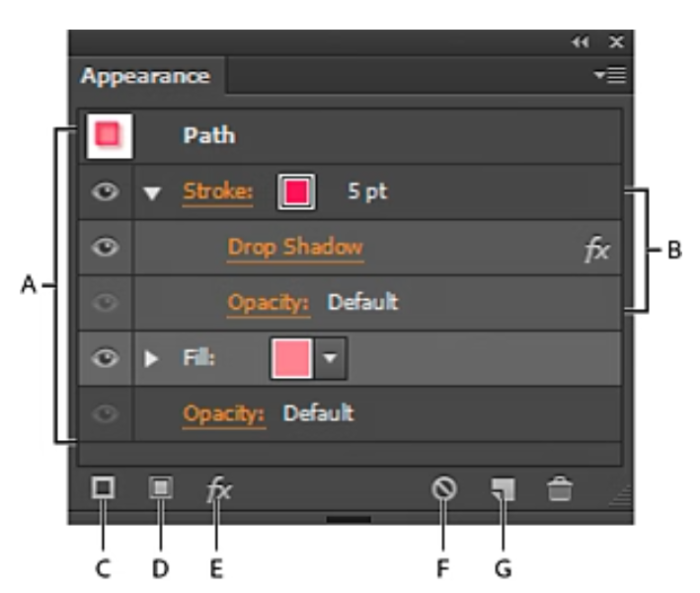Click the Duplicate Selected Item icon

tap(504, 489)
